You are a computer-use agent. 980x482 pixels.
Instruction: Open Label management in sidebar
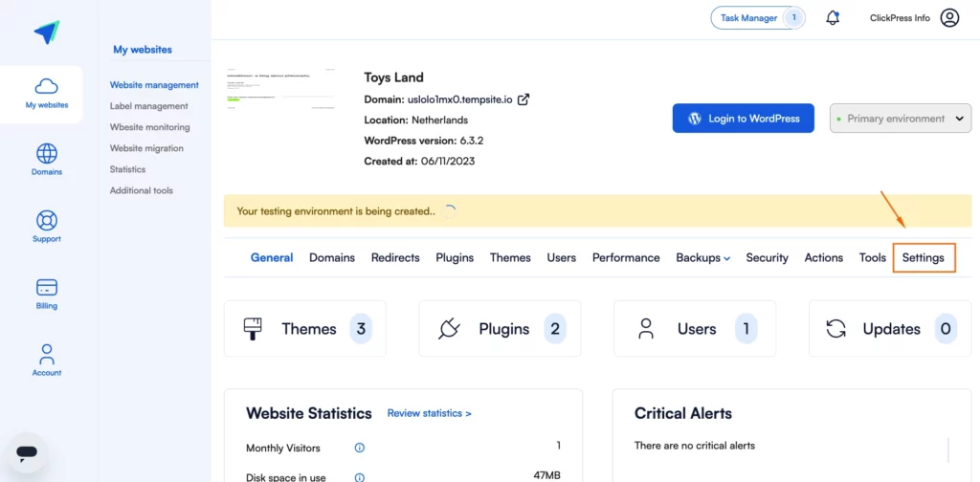[x=148, y=106]
